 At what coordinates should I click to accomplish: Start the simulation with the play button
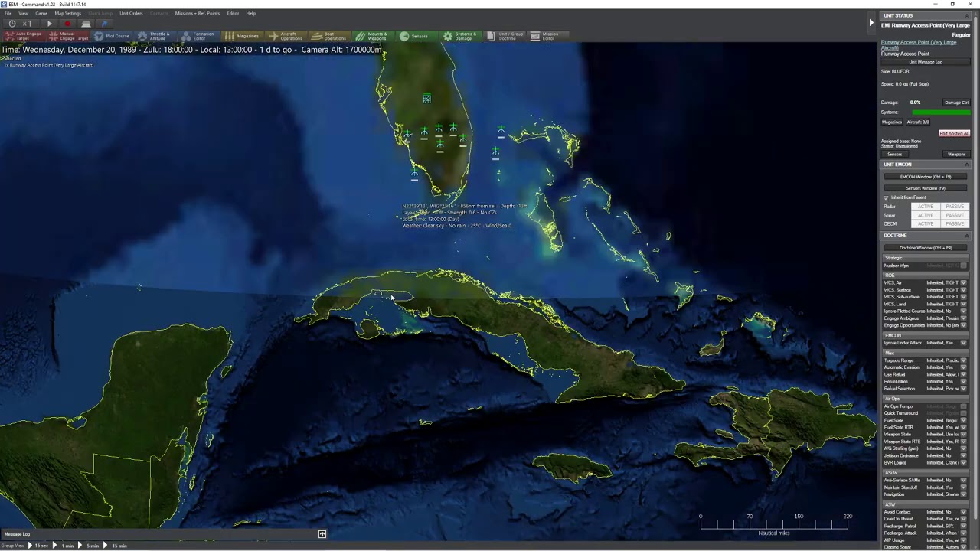pos(50,24)
